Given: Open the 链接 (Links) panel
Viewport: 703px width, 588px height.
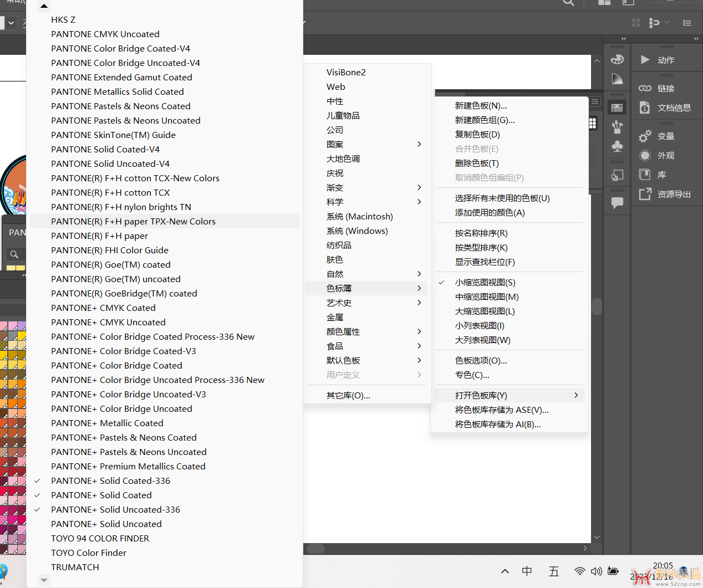Looking at the screenshot, I should (x=665, y=88).
